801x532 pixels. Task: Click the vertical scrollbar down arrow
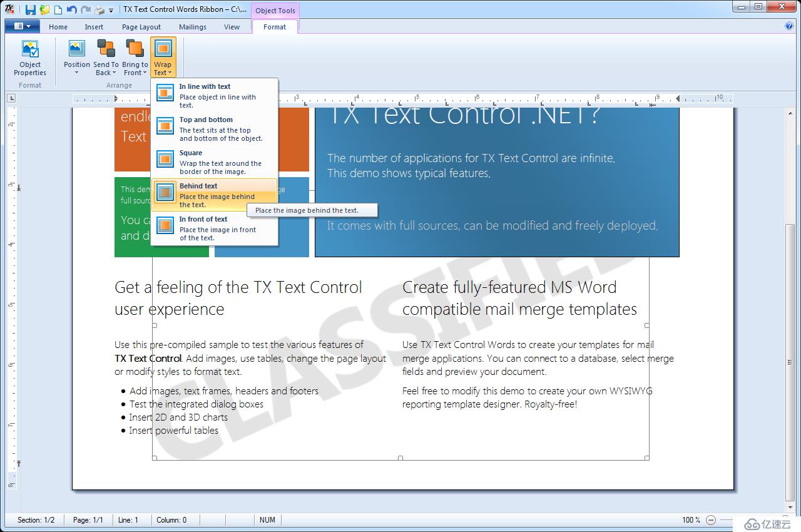point(791,507)
